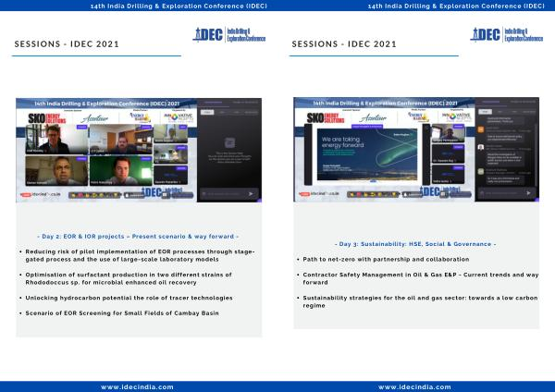The image size is (555, 392).
Task: Click the conference banner title in Day 2 screenshot
Action: click(x=107, y=104)
